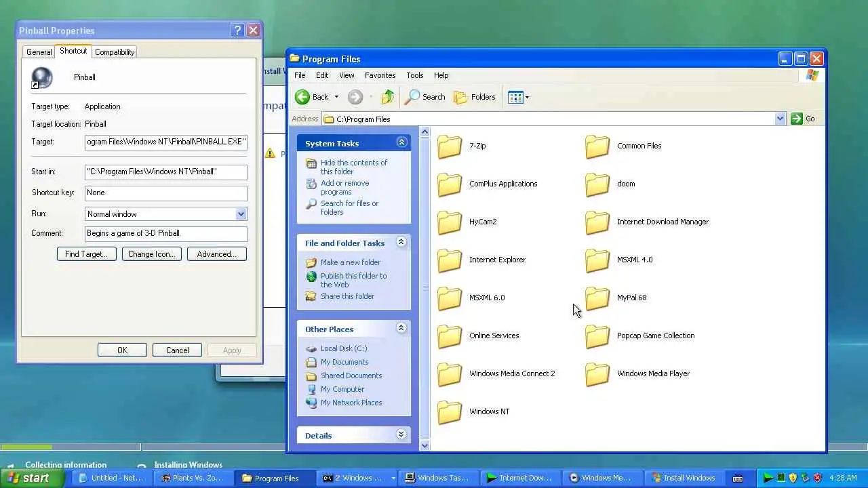The width and height of the screenshot is (868, 488).
Task: Open the View menu
Action: 347,75
